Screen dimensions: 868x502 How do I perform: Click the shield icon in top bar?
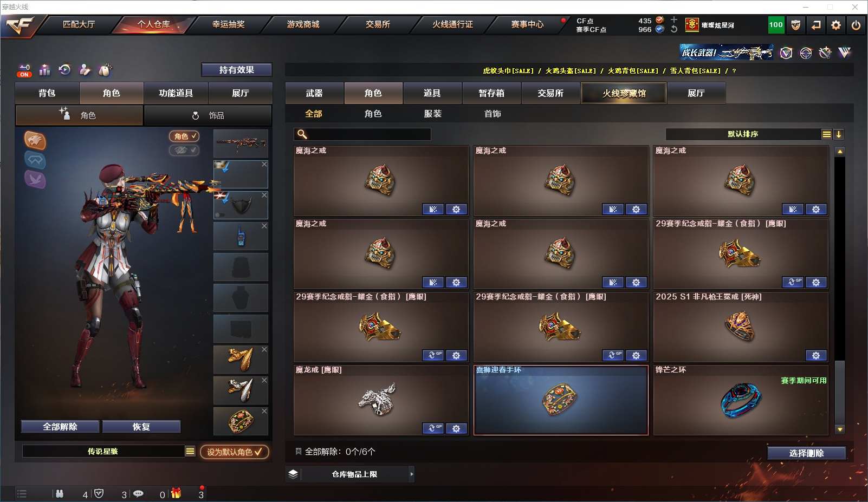[x=796, y=25]
